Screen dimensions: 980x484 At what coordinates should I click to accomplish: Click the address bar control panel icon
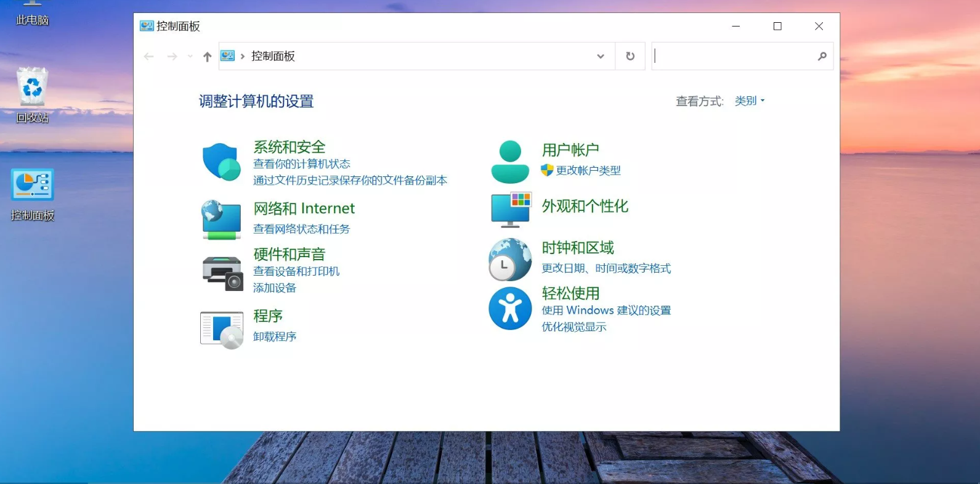[228, 56]
